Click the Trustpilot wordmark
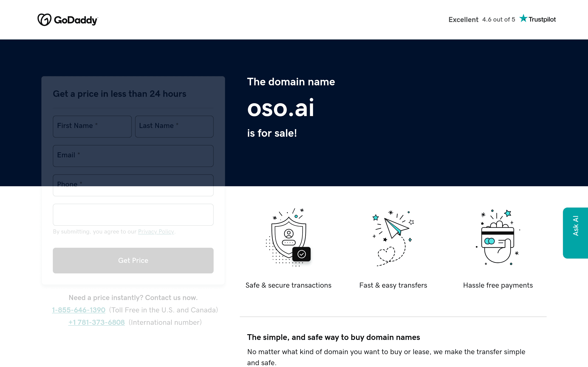Viewport: 588px width, 367px height. pyautogui.click(x=542, y=19)
